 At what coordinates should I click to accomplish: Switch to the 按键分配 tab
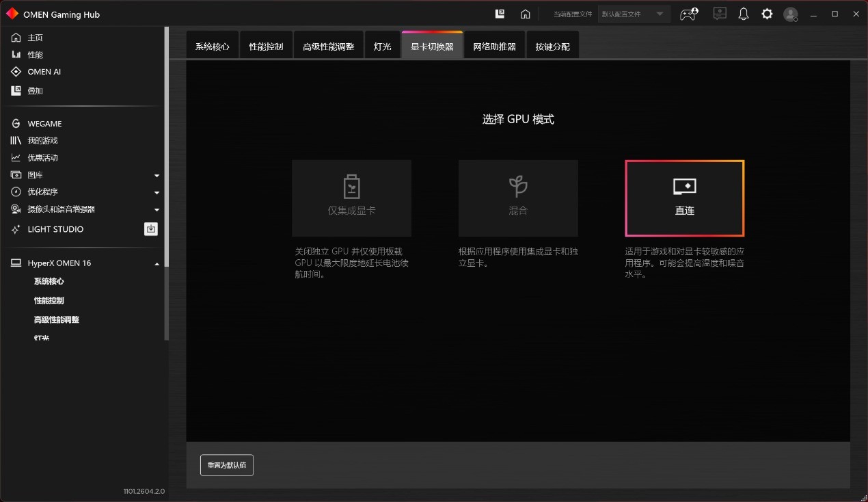tap(553, 46)
